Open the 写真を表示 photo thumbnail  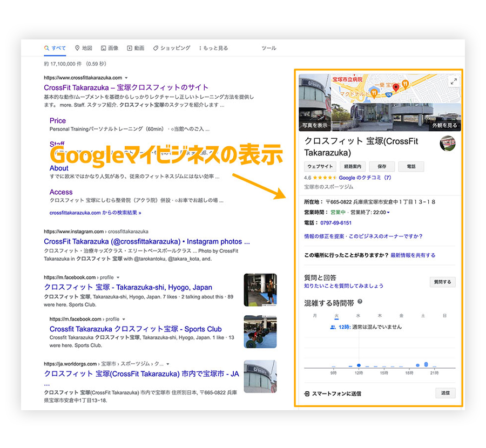pos(315,103)
